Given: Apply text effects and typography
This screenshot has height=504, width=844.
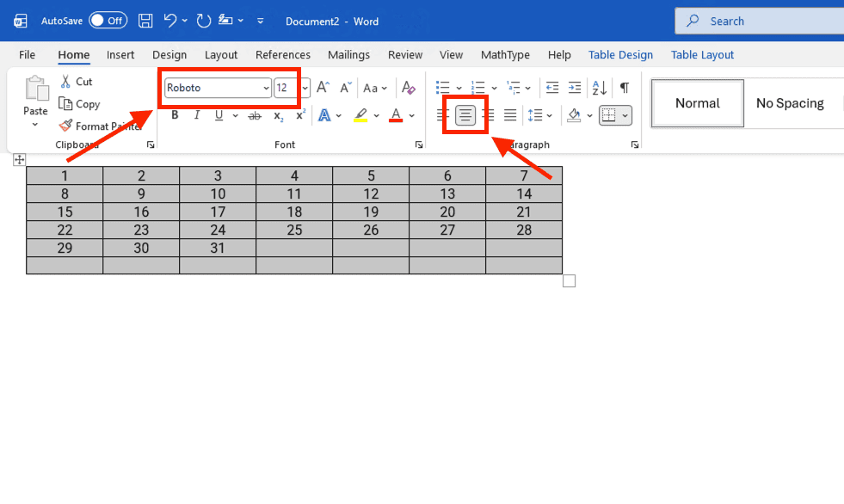Looking at the screenshot, I should 324,115.
